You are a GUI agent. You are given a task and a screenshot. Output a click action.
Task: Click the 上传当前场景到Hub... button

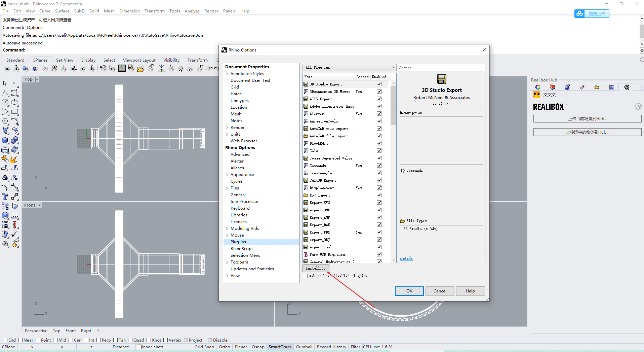point(587,119)
